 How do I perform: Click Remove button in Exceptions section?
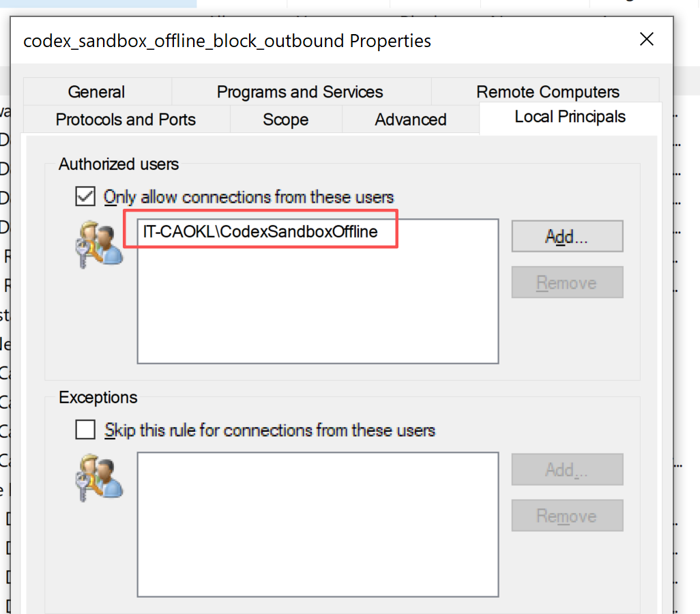point(567,516)
